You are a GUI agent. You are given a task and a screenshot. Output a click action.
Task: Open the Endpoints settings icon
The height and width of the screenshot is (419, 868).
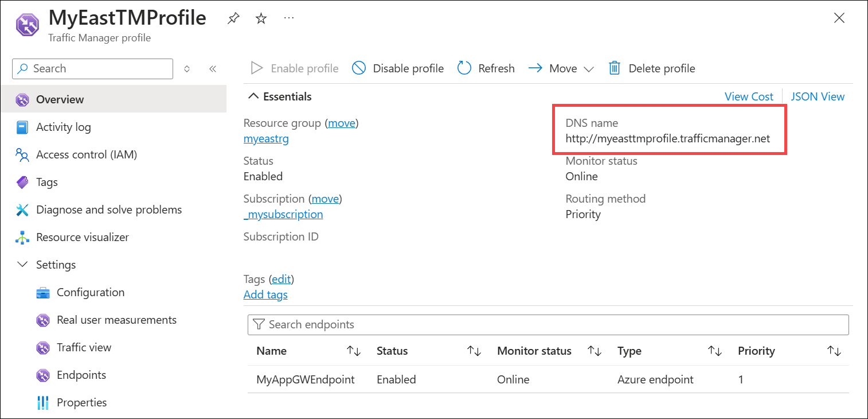click(43, 375)
